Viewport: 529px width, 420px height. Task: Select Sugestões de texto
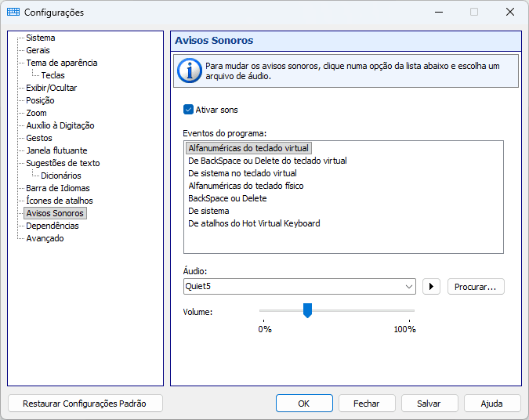(63, 163)
